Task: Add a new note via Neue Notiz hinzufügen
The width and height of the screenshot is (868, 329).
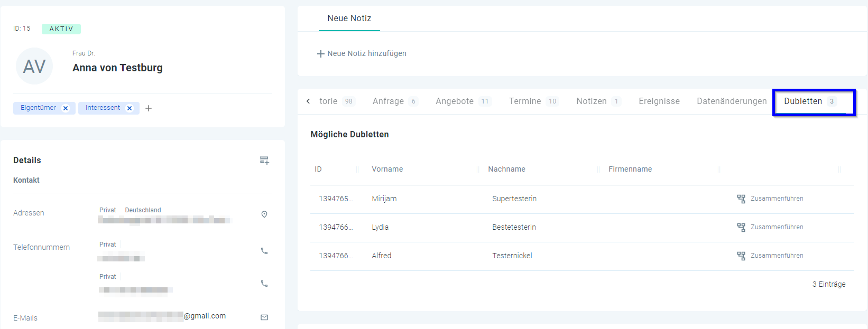Action: click(x=362, y=54)
